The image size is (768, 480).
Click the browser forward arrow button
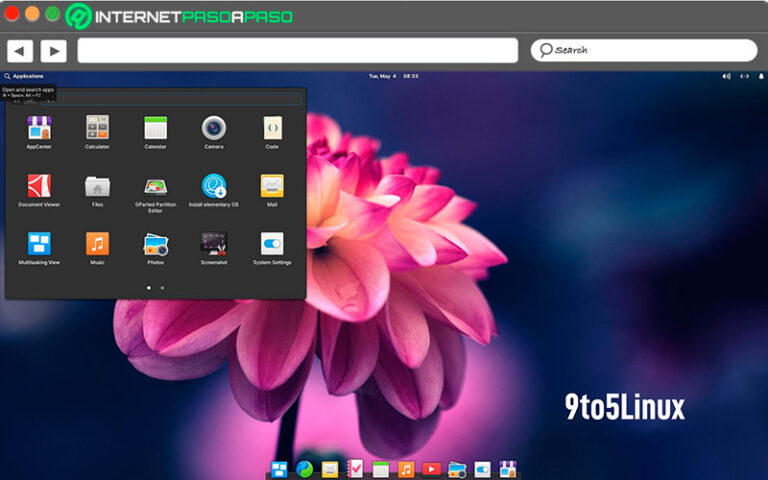click(x=53, y=50)
